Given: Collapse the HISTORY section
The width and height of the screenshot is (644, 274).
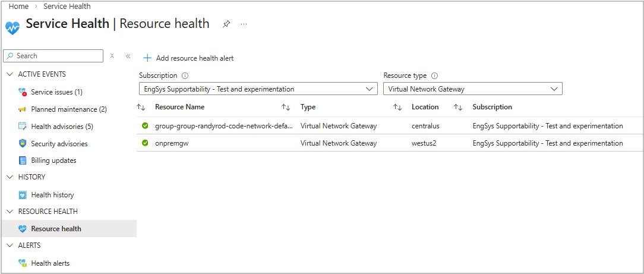Looking at the screenshot, I should [10, 177].
